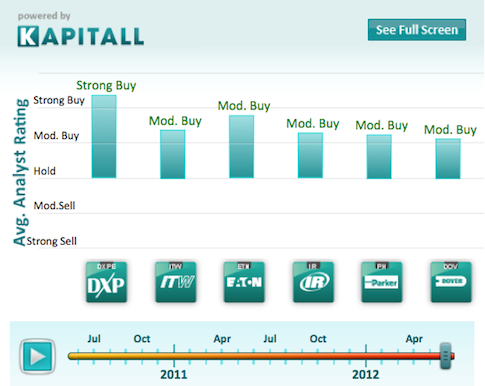Click the Dover (DOV) stock icon
485x386 pixels.
point(451,282)
